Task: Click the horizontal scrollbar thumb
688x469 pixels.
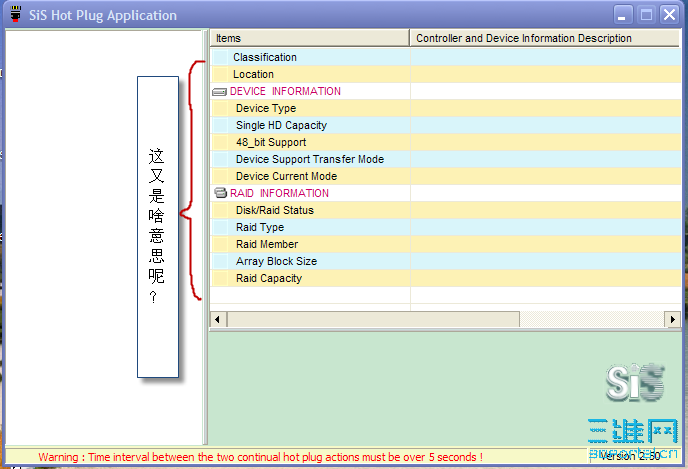Action: click(373, 319)
